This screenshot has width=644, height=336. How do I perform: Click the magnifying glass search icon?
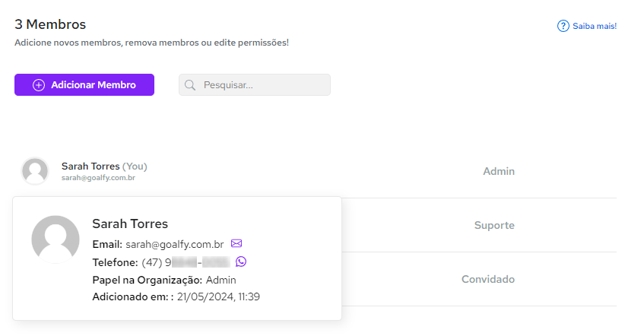[190, 85]
